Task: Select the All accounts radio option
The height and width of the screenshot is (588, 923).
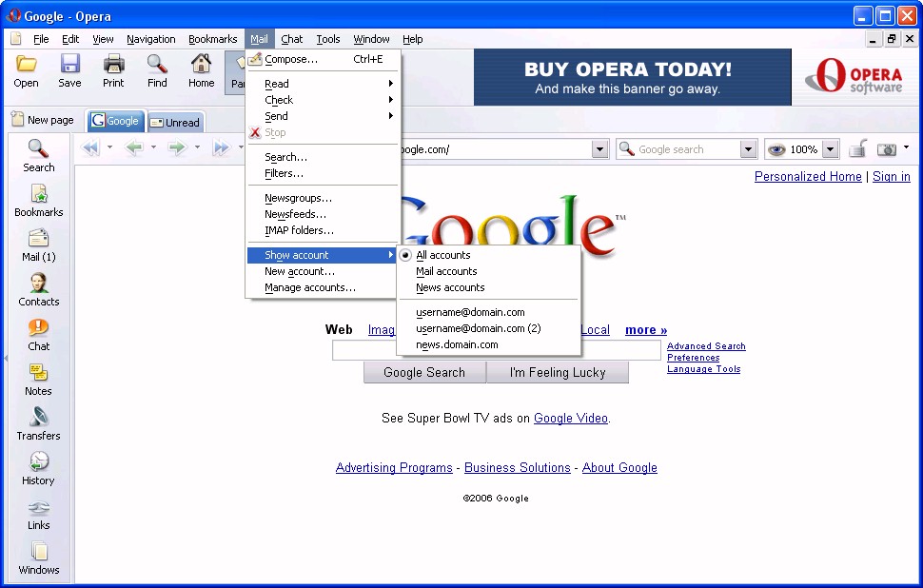Action: pos(442,255)
